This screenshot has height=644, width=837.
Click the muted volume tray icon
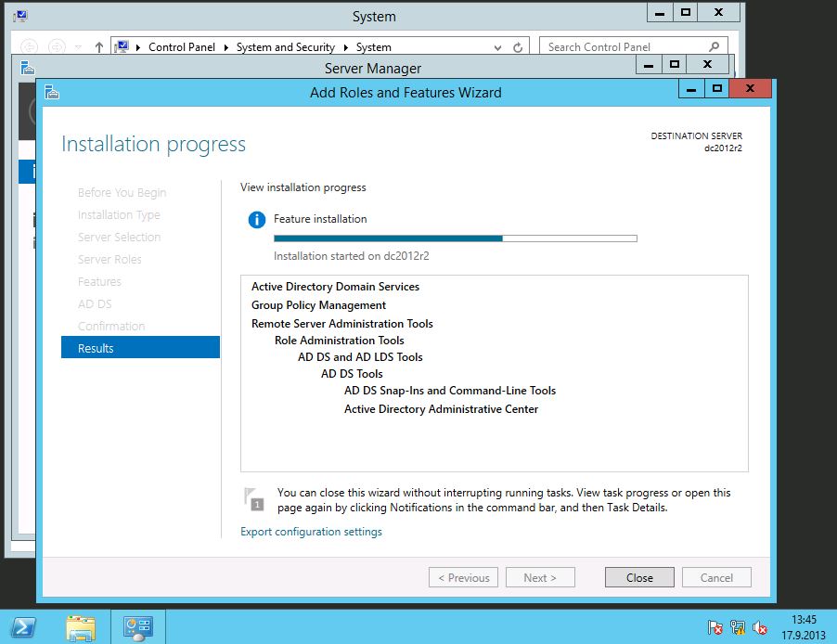[760, 627]
